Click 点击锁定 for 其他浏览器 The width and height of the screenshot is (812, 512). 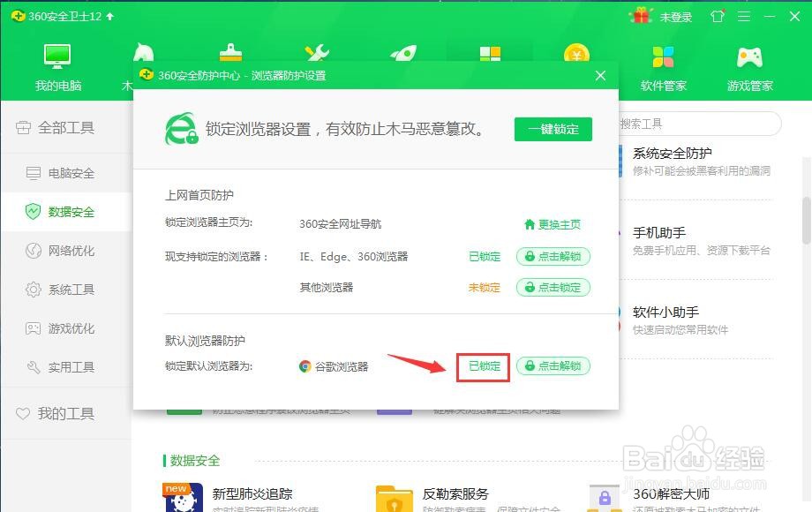point(553,287)
